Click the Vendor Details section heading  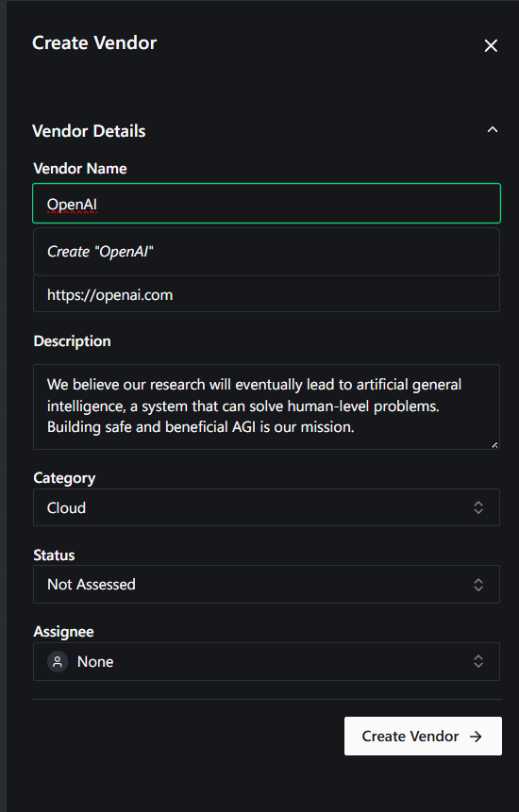pos(89,131)
